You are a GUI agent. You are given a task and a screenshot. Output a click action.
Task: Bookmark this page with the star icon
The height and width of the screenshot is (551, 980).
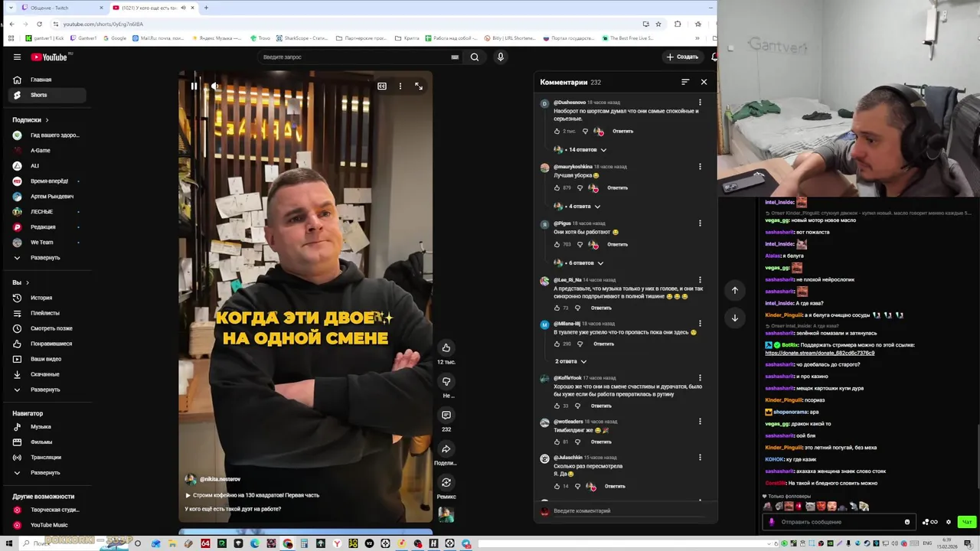click(x=658, y=24)
